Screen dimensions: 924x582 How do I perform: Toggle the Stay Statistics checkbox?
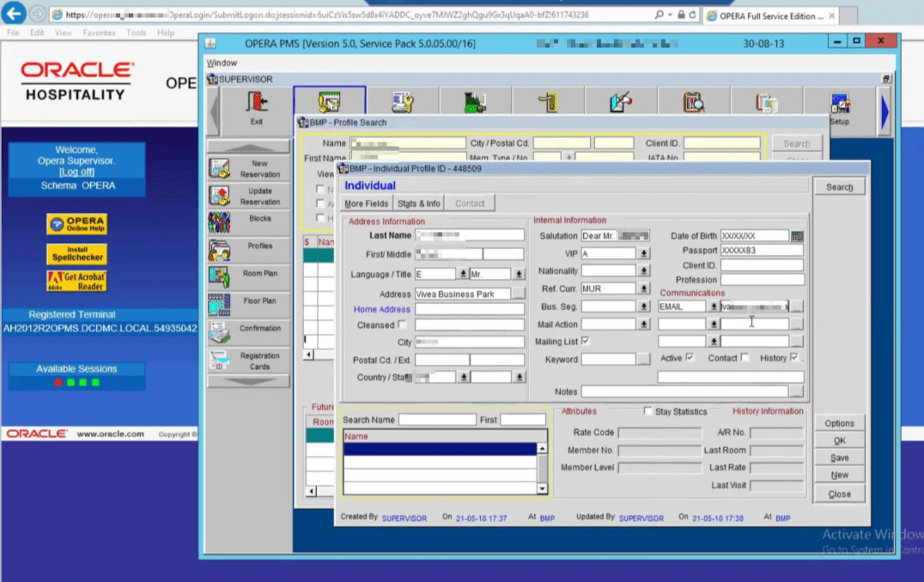(x=649, y=411)
